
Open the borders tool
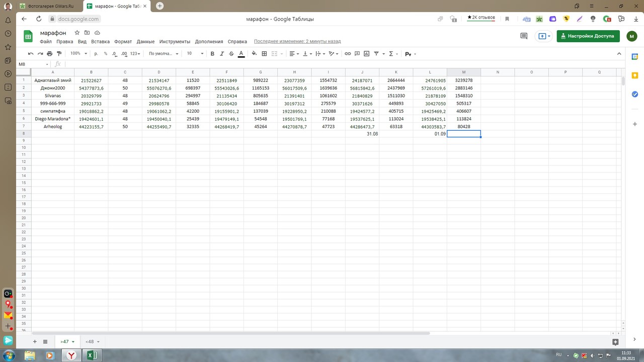point(264,53)
